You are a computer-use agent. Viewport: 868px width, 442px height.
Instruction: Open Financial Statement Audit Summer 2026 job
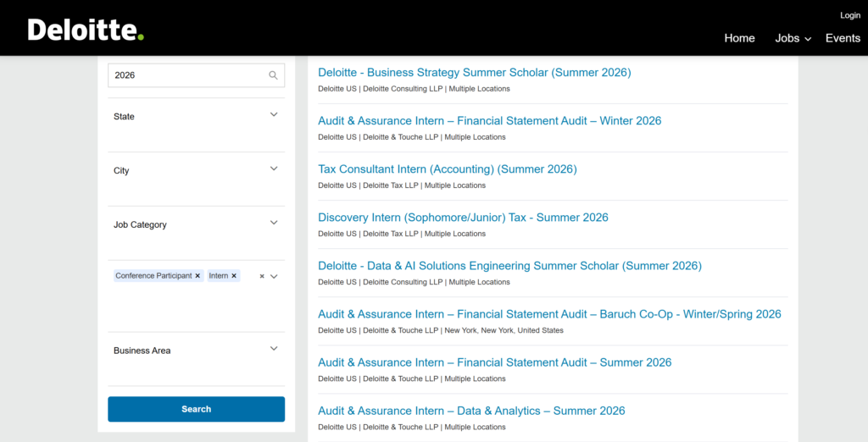click(x=494, y=363)
